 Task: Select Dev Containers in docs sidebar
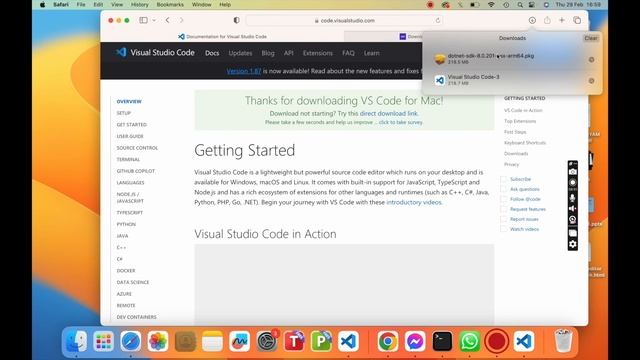(x=136, y=317)
